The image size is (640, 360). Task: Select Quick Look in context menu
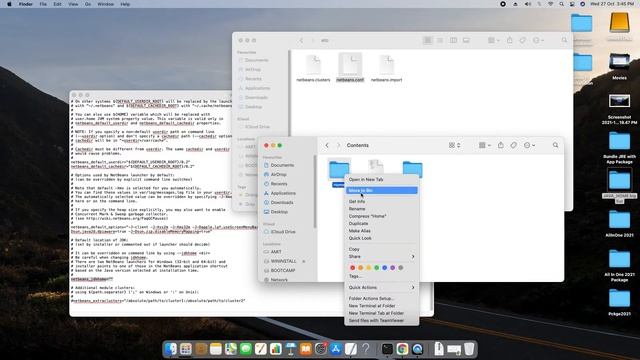coord(382,238)
